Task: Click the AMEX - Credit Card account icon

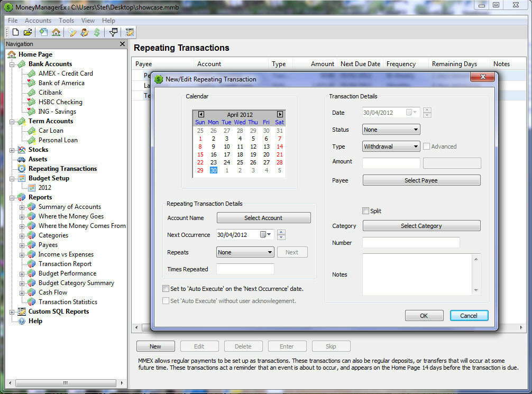Action: 32,74
